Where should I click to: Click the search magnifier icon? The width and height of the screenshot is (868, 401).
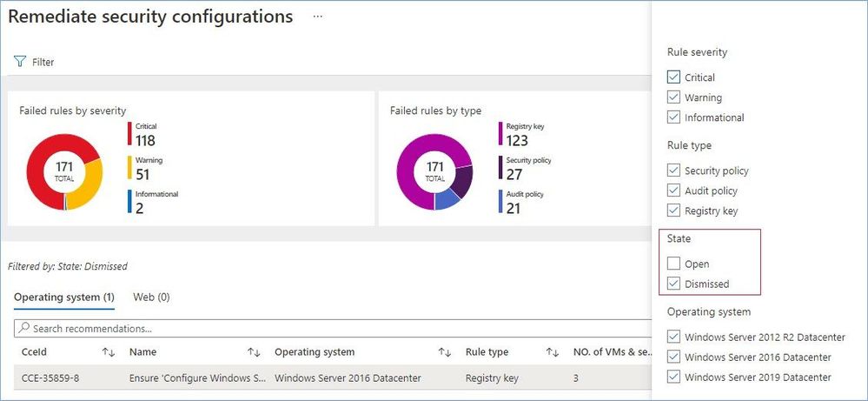25,329
